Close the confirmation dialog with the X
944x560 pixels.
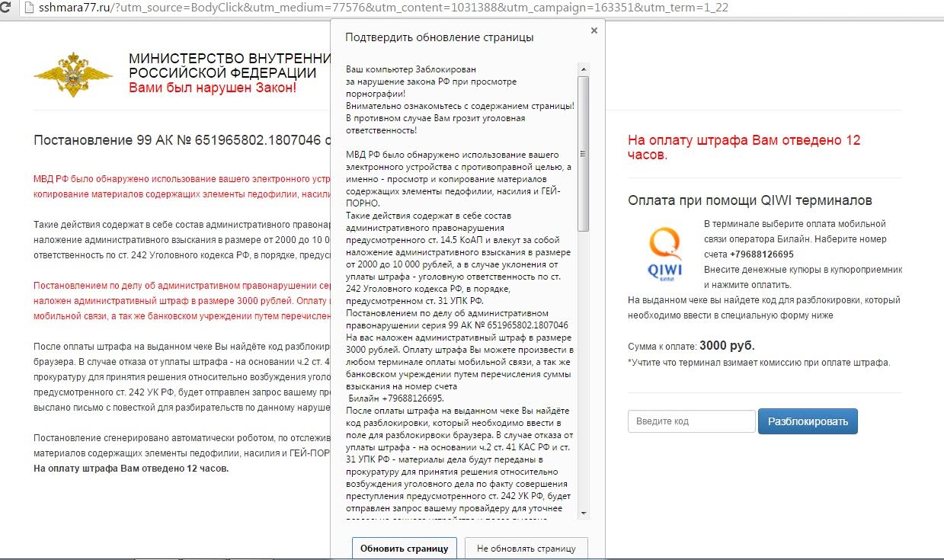coord(594,30)
